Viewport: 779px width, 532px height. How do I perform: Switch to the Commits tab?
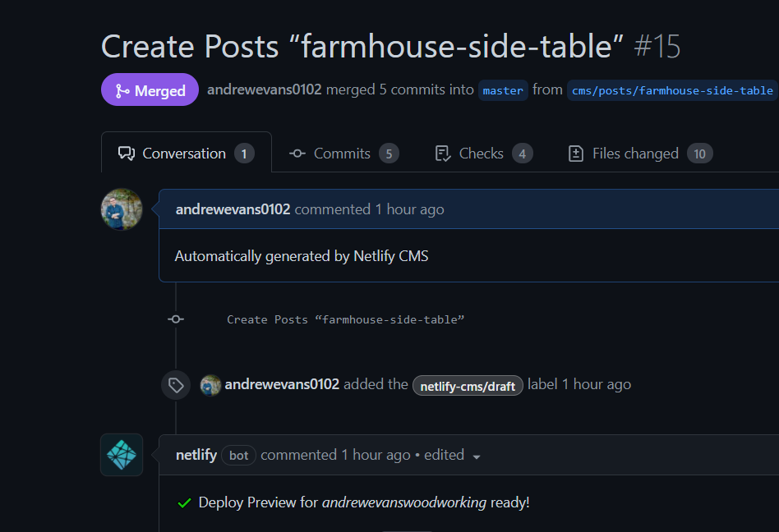(x=342, y=154)
